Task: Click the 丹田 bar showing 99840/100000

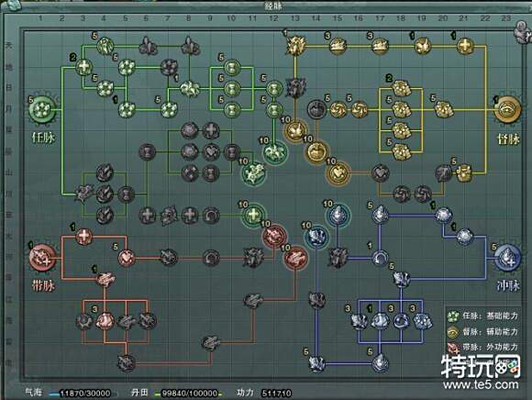Action: click(x=189, y=394)
